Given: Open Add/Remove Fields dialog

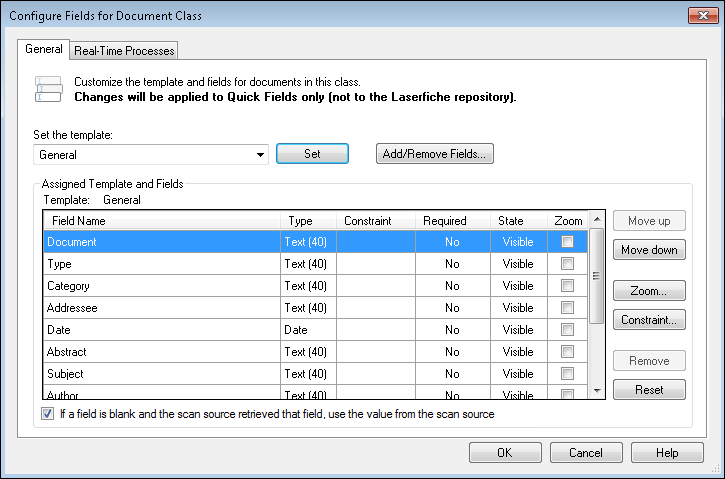Looking at the screenshot, I should pyautogui.click(x=435, y=154).
